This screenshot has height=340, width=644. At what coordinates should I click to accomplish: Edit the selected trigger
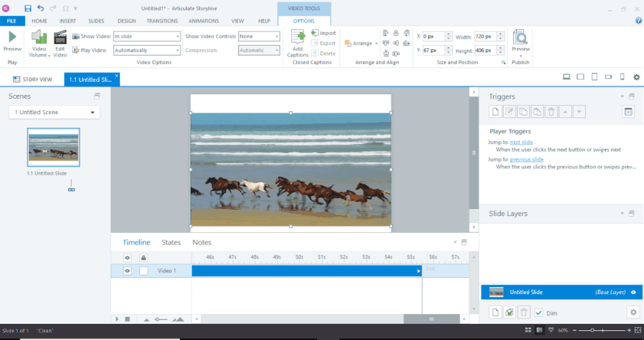tap(509, 112)
